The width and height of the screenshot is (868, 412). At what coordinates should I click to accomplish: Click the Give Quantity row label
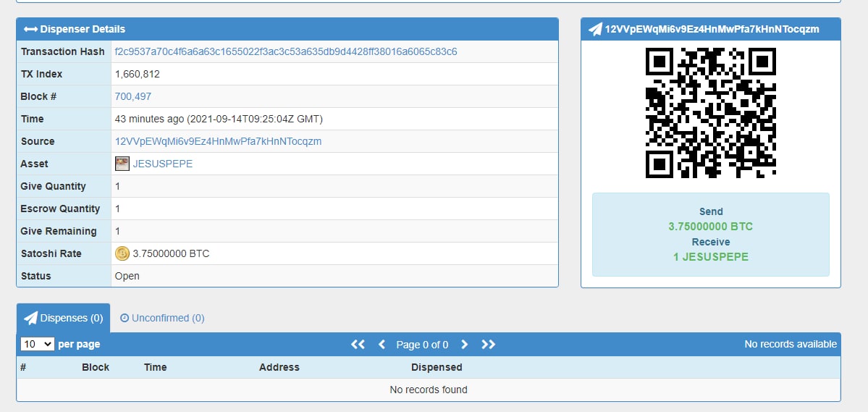pyautogui.click(x=53, y=187)
